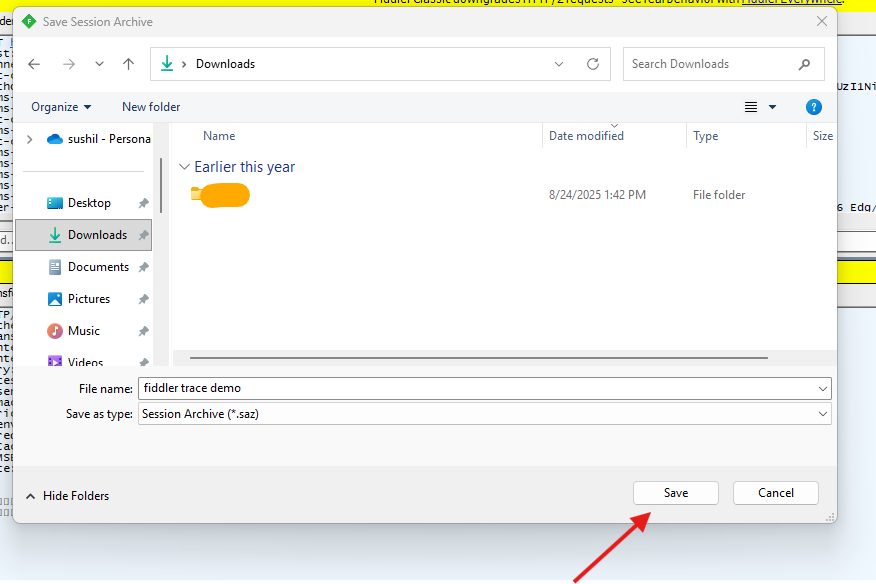This screenshot has height=584, width=876.
Task: Open the Help question mark icon
Action: point(813,107)
